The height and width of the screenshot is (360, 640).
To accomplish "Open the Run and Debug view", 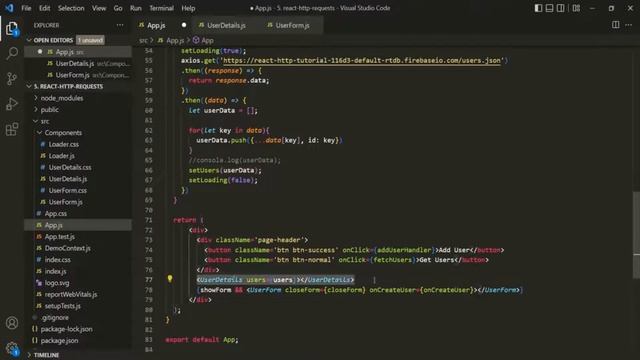I will tap(12, 104).
